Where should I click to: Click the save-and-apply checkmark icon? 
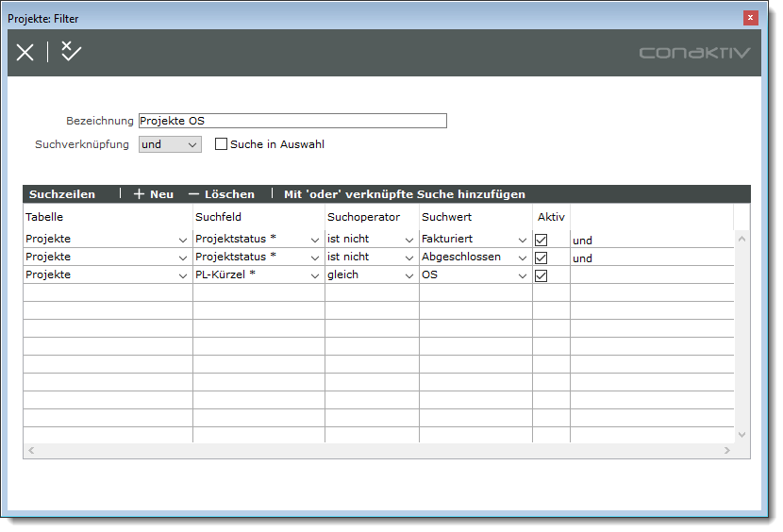(x=71, y=52)
